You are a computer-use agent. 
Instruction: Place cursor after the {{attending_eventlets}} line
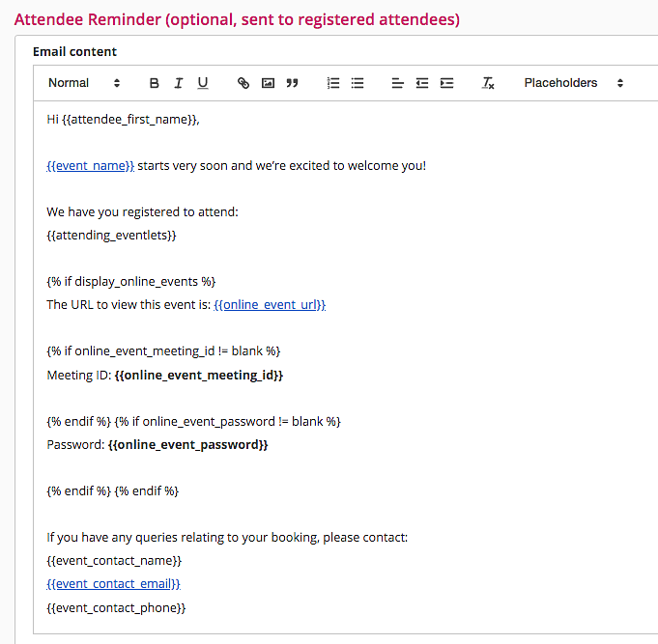[x=177, y=236]
